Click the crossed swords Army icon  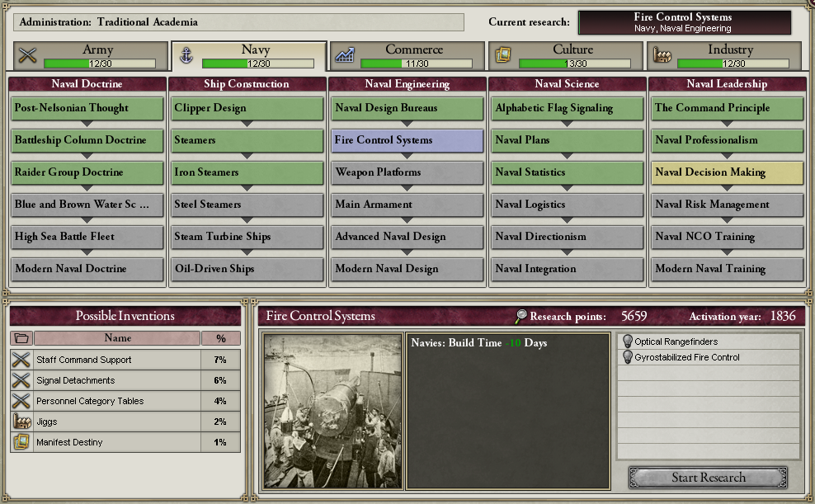click(x=27, y=55)
